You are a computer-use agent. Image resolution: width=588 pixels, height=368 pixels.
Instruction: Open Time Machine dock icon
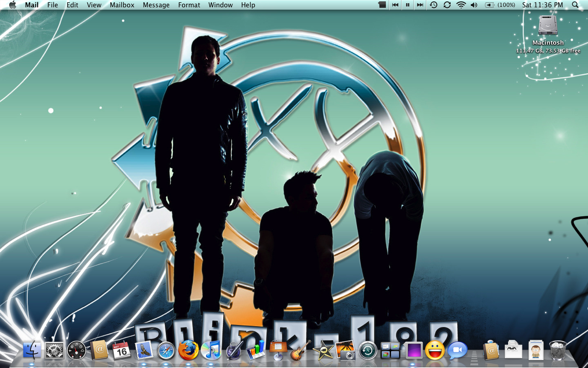(x=368, y=351)
